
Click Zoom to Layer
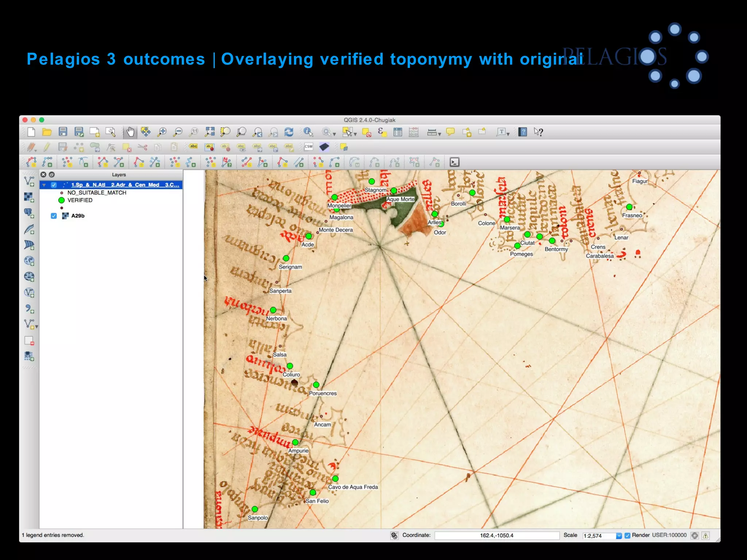point(241,132)
